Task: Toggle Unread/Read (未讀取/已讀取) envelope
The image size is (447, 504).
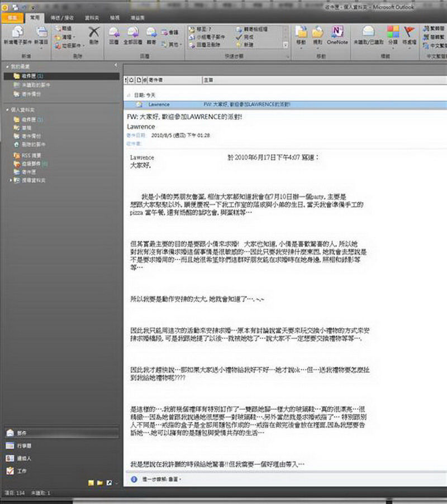Action: click(368, 32)
